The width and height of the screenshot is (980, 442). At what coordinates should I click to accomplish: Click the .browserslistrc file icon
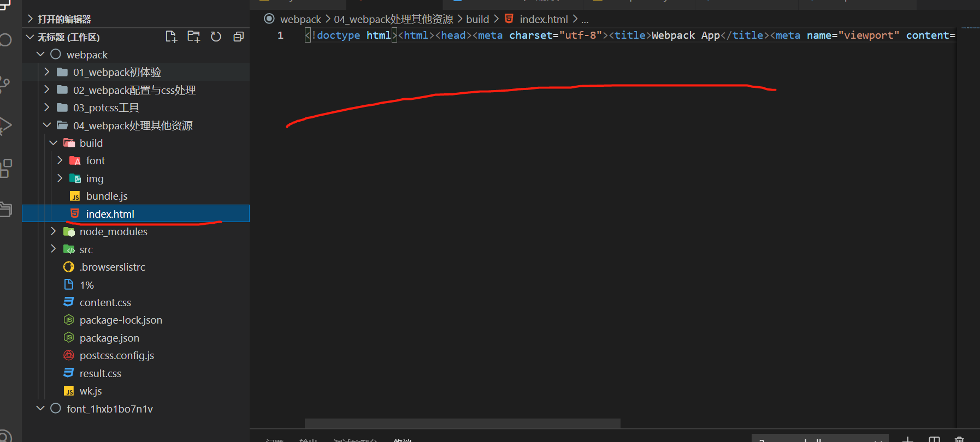[x=69, y=267]
